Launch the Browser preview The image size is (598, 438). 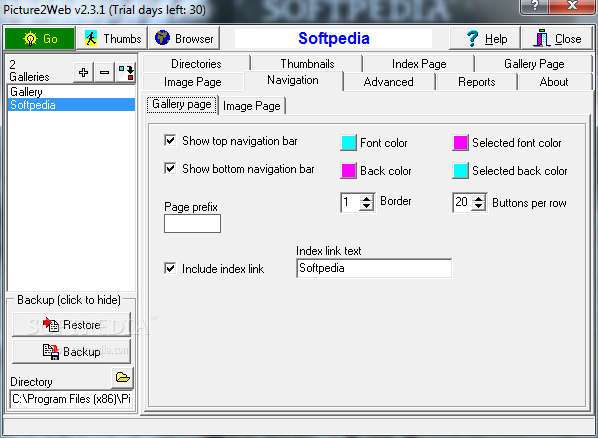pos(184,39)
